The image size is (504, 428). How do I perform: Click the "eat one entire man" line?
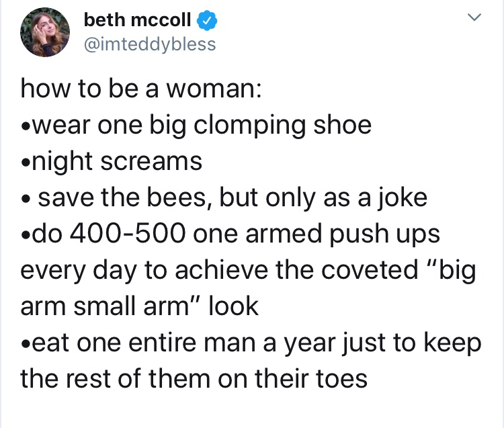(251, 342)
